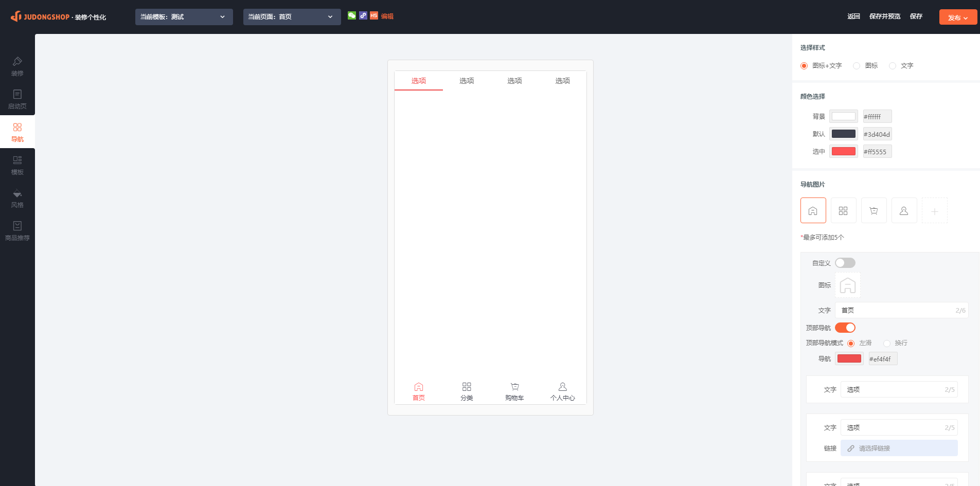
Task: Open the 默认 dark color swatch
Action: point(844,134)
